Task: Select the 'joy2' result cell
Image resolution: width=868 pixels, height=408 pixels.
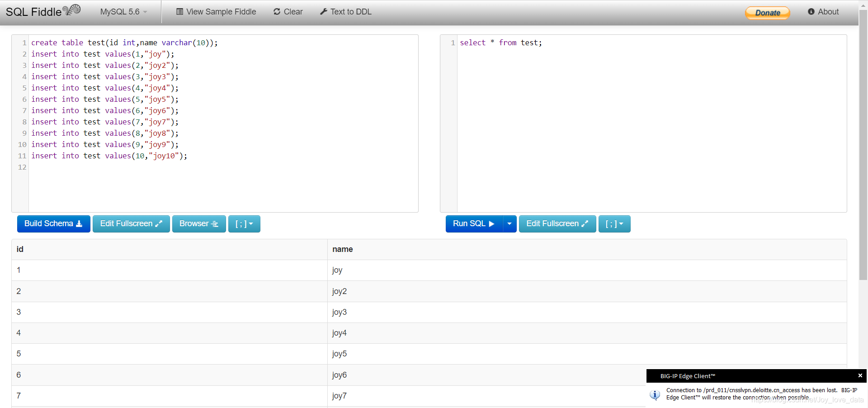Action: (587, 291)
